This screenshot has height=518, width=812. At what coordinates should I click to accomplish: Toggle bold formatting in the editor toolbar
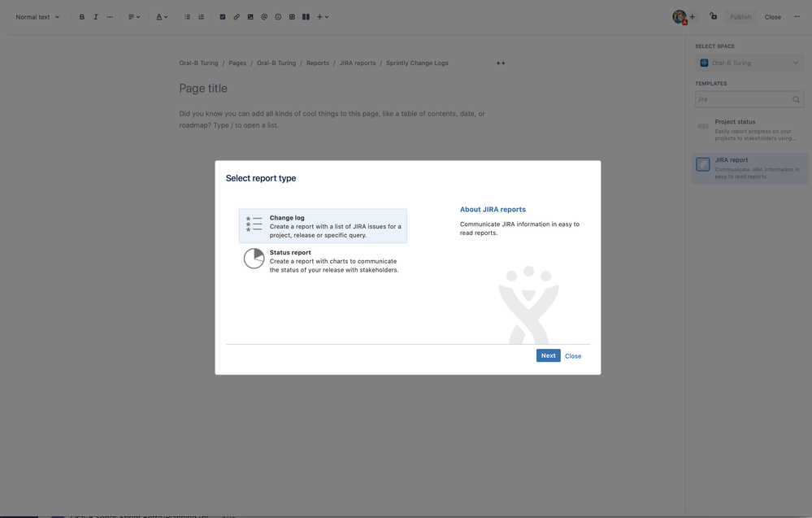point(82,17)
